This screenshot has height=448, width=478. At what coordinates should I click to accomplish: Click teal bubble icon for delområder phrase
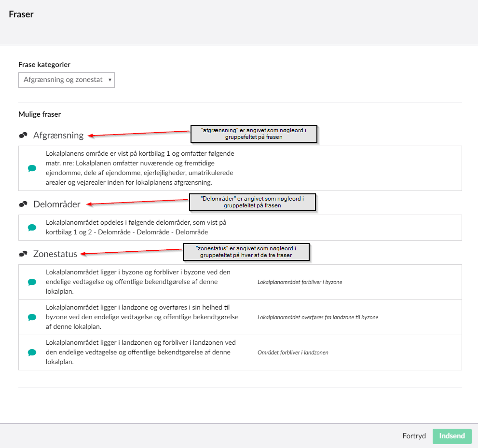(x=32, y=228)
